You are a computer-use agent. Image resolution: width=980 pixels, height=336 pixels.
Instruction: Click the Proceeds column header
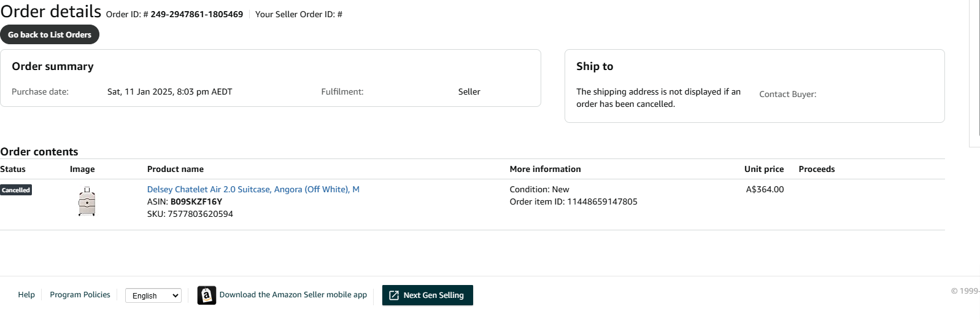[x=817, y=169]
